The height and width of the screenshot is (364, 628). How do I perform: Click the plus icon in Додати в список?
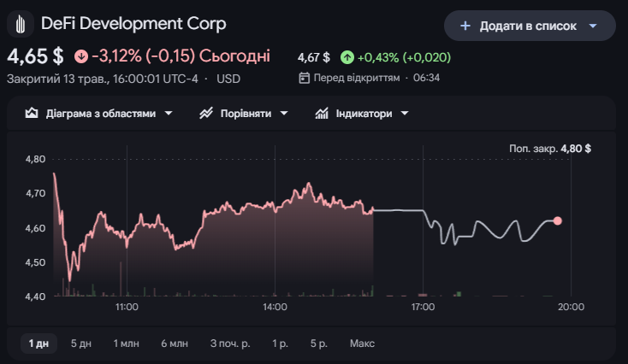click(465, 26)
